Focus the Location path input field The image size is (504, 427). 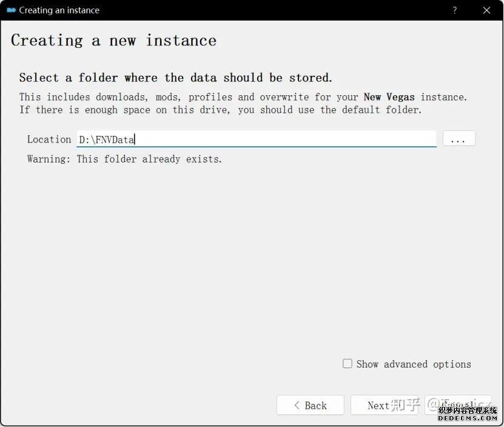[256, 139]
